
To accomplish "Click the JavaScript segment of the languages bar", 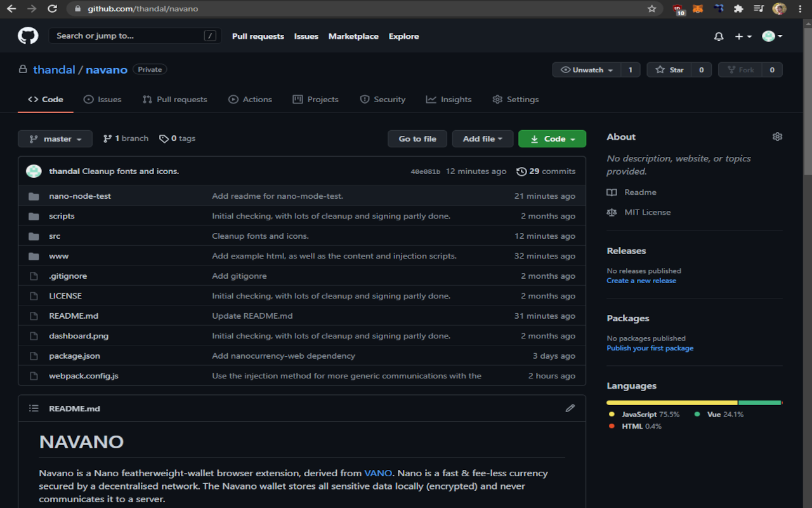I will (671, 403).
